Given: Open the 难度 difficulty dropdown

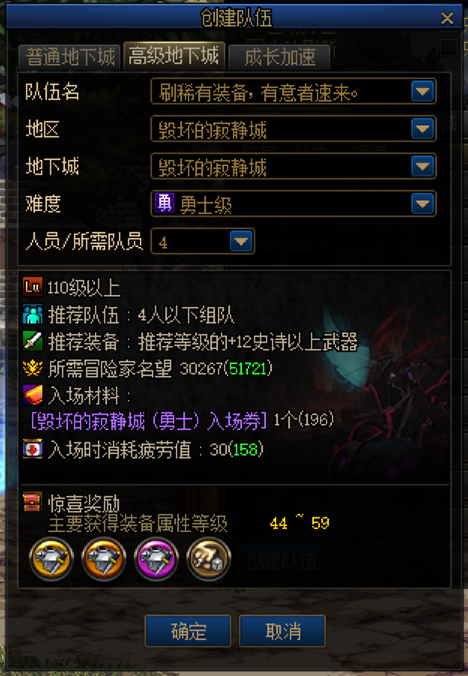Looking at the screenshot, I should tap(422, 203).
